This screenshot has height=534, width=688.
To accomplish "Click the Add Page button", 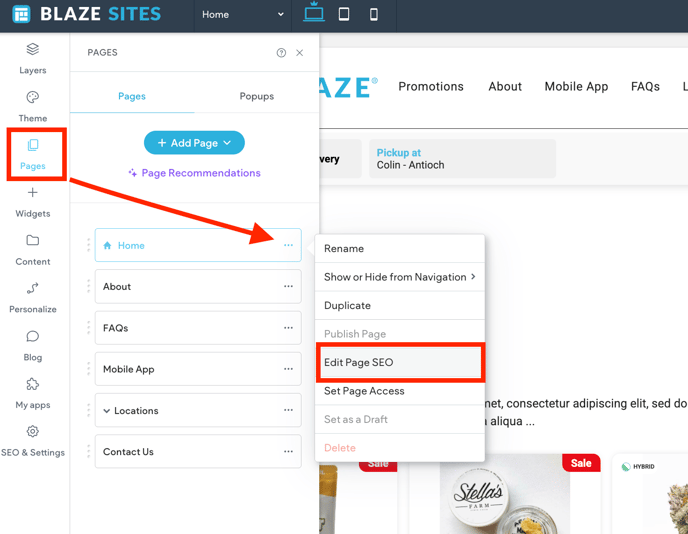I will (194, 143).
